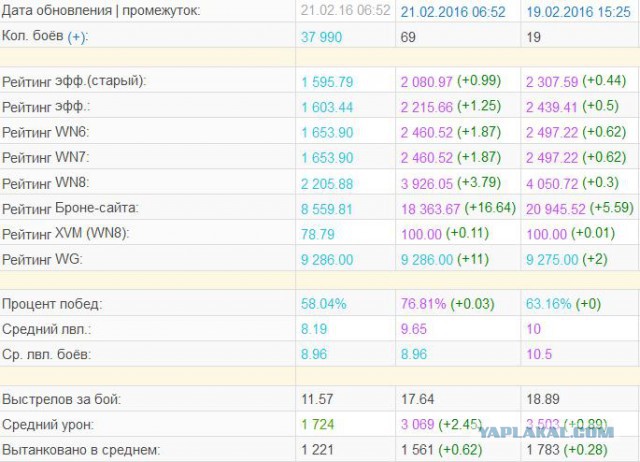Click the label Рейтинг эфф.: without (старый)
Screen dimensions: 640x462
[x=46, y=107]
